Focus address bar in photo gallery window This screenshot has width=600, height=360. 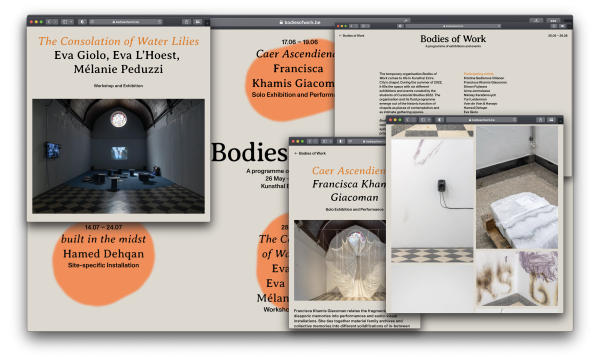[482, 120]
